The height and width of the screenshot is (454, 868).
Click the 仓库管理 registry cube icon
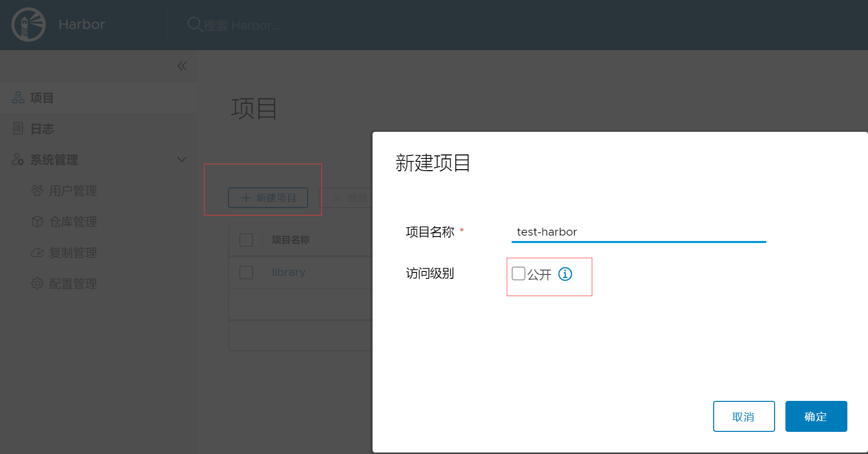pyautogui.click(x=37, y=221)
